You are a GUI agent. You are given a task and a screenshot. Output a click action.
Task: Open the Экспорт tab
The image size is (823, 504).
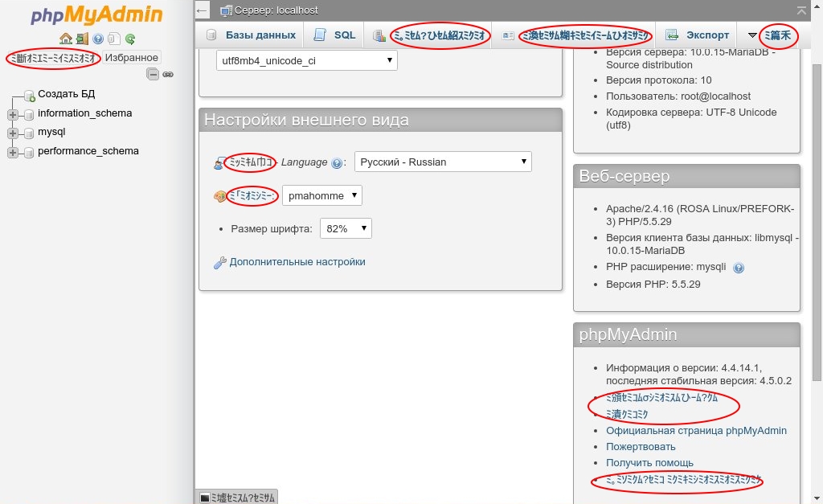[x=697, y=35]
